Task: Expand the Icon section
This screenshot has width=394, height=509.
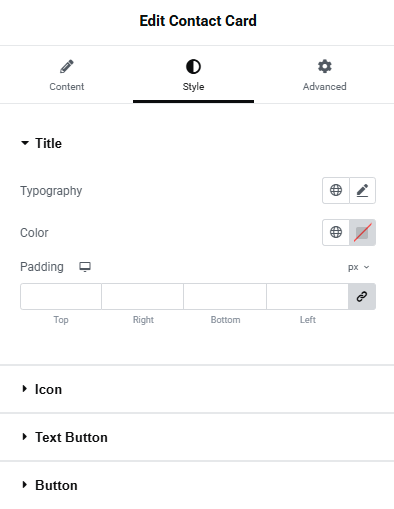Action: point(197,389)
